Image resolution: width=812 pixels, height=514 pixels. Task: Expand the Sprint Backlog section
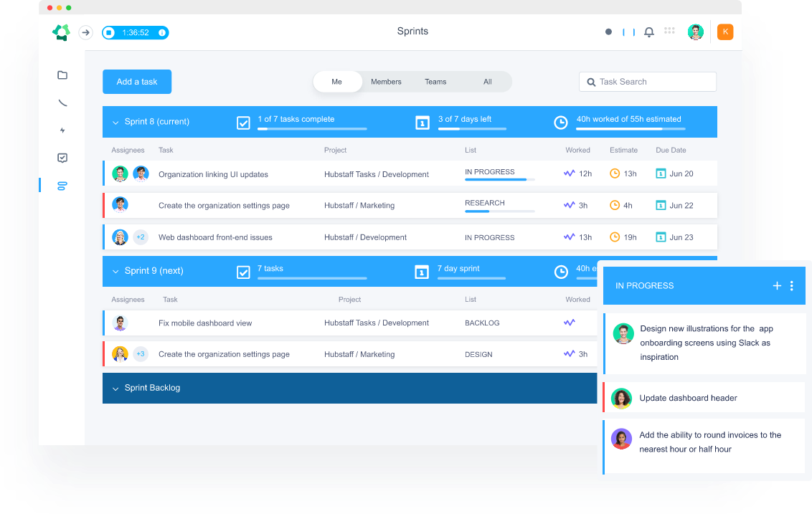[x=115, y=389]
